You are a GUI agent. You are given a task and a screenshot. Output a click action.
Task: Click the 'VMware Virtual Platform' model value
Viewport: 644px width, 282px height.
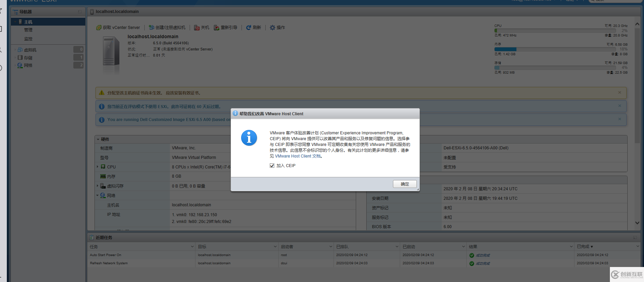[194, 158]
